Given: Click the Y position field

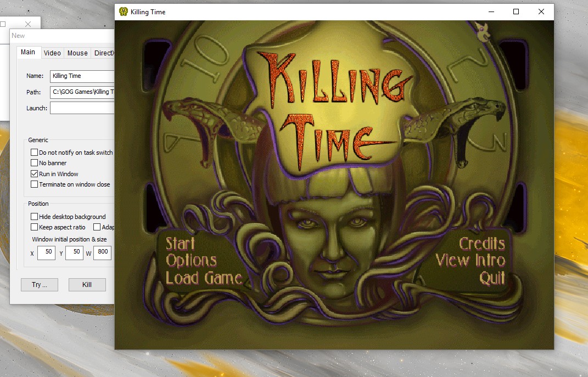Looking at the screenshot, I should (x=74, y=252).
